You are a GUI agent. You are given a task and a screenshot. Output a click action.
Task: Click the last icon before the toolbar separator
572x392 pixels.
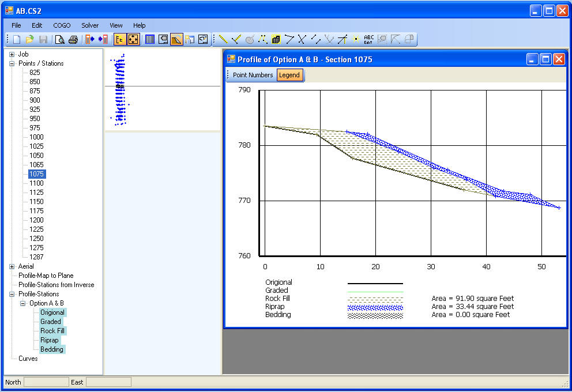(x=203, y=39)
